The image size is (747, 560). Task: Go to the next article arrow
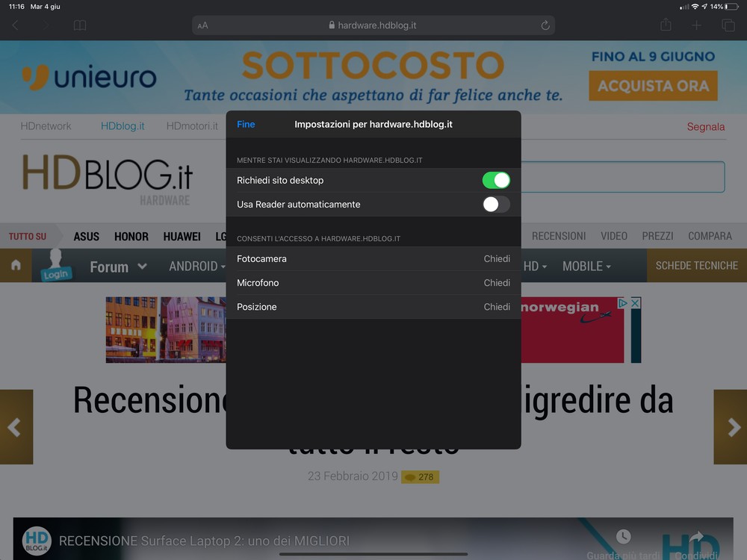(x=731, y=426)
